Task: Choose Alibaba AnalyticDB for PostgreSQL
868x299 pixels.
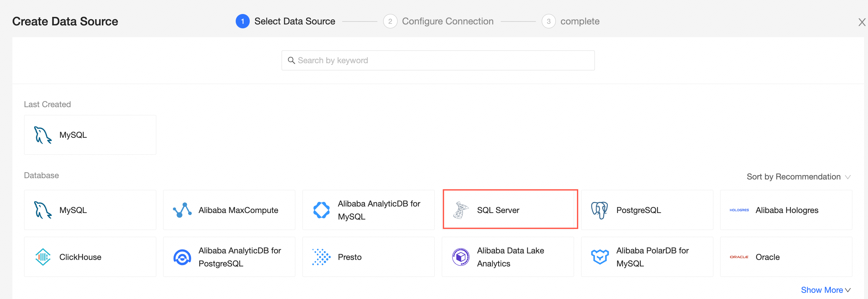Action: tap(229, 257)
